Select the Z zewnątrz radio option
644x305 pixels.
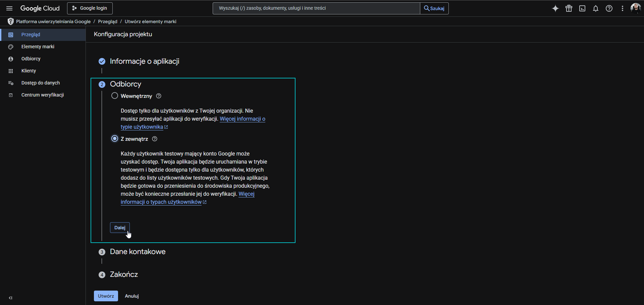(115, 139)
